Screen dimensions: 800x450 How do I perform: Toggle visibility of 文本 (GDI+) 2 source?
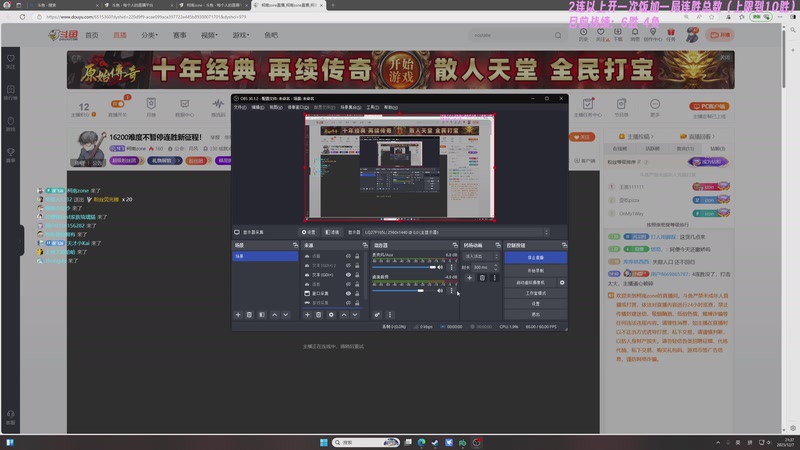[x=348, y=265]
